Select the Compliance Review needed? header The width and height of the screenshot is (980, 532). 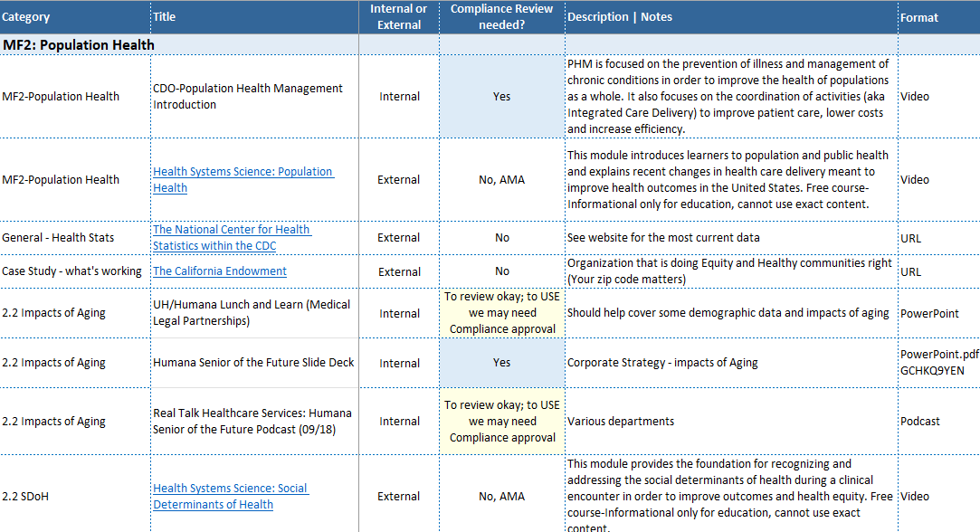502,17
